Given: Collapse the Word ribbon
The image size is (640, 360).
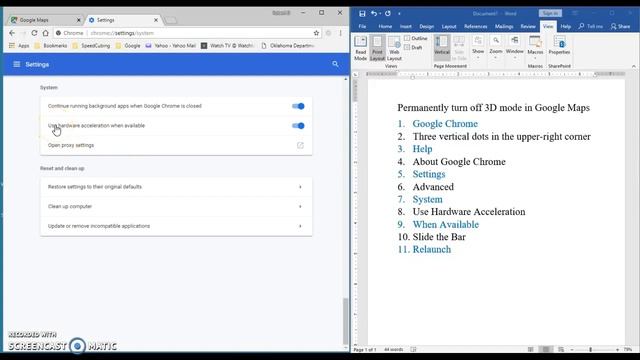Looking at the screenshot, I should (633, 66).
